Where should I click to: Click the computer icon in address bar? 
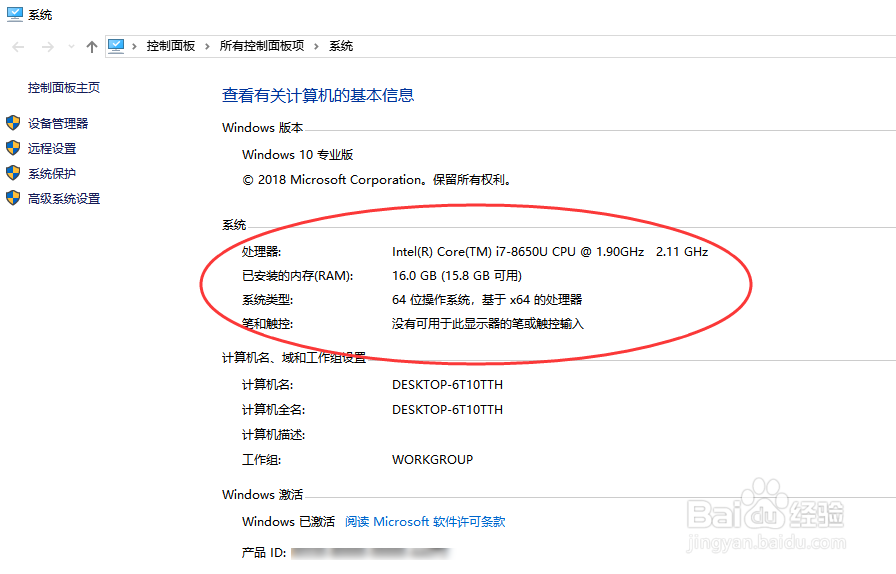point(116,46)
